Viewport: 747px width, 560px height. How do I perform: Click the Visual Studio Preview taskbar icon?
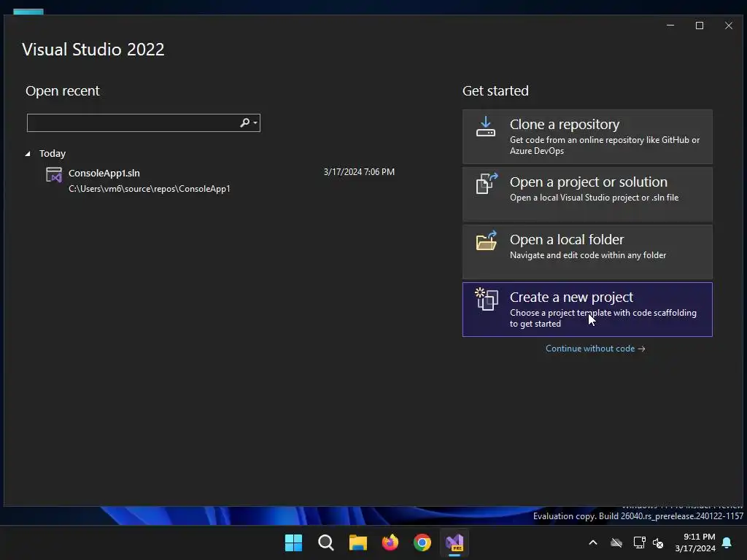coord(454,542)
